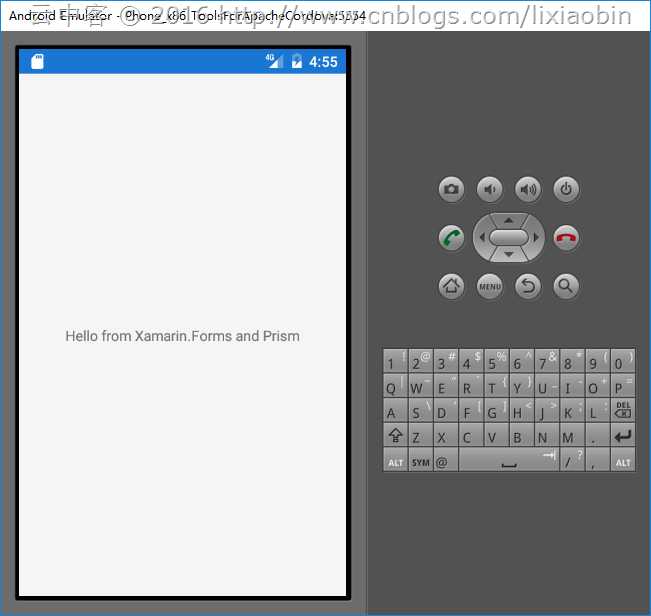Image resolution: width=651 pixels, height=616 pixels.
Task: Click the 5 % number key
Action: click(496, 361)
